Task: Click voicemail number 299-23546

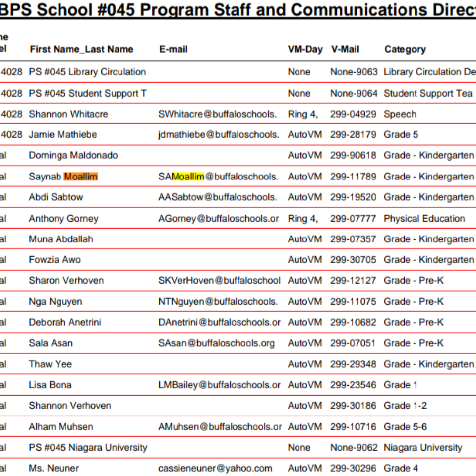Action: point(354,385)
